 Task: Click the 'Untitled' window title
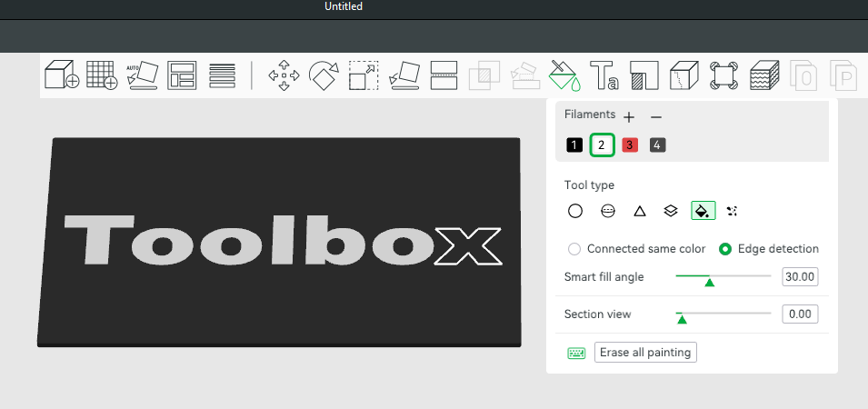click(x=344, y=6)
